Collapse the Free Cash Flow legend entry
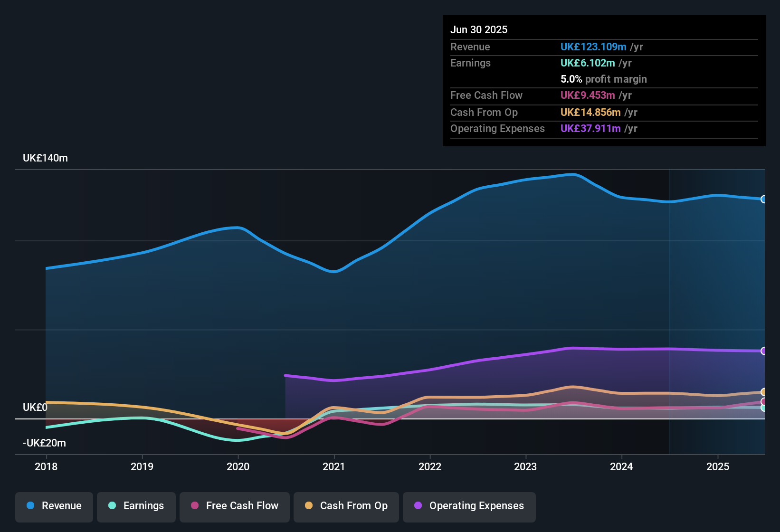The width and height of the screenshot is (780, 532). click(234, 506)
